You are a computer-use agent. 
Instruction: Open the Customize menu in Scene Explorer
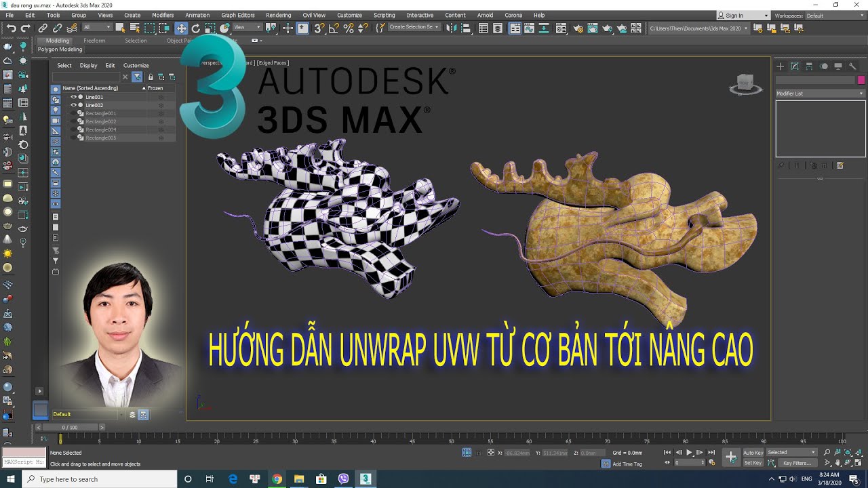pyautogui.click(x=136, y=66)
